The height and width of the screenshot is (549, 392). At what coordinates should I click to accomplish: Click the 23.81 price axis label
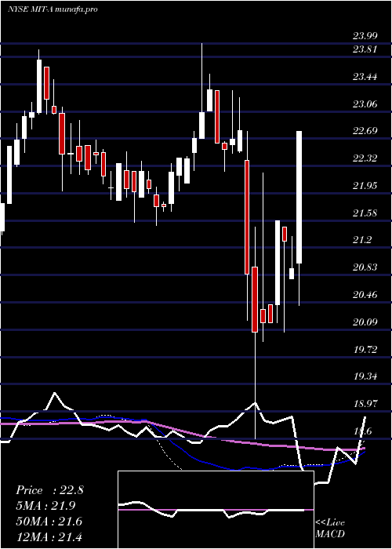[x=365, y=49]
